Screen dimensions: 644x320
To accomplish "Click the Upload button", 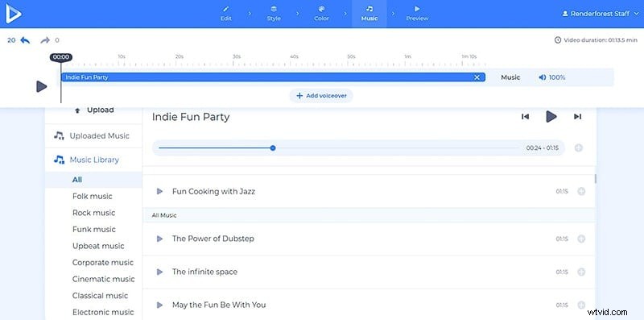I will (x=94, y=110).
